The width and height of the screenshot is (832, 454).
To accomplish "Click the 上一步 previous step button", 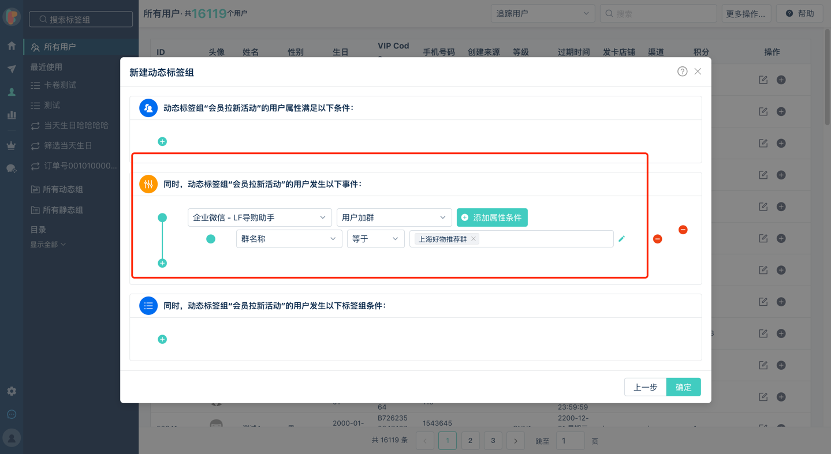I will coord(644,387).
